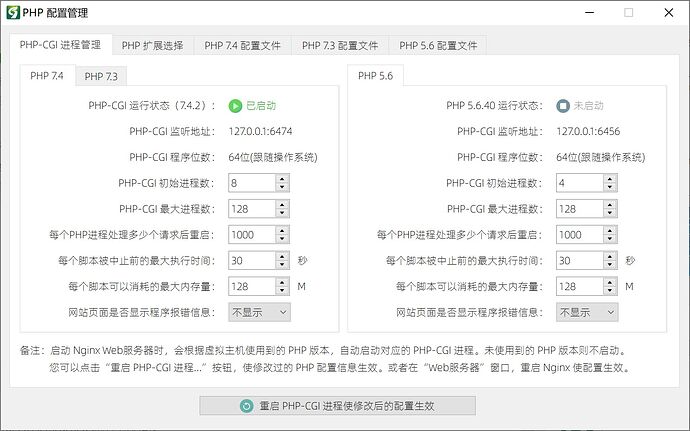Click PHP 5.6 初始进程数 field showing 4
The height and width of the screenshot is (431, 690).
tap(580, 183)
